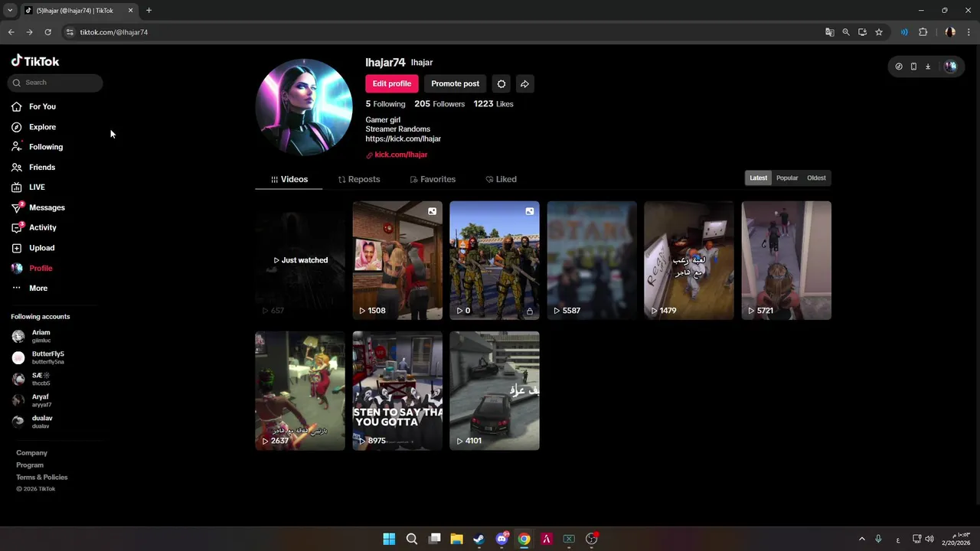Open the video with 1479 views
Image resolution: width=980 pixels, height=551 pixels.
click(x=689, y=260)
